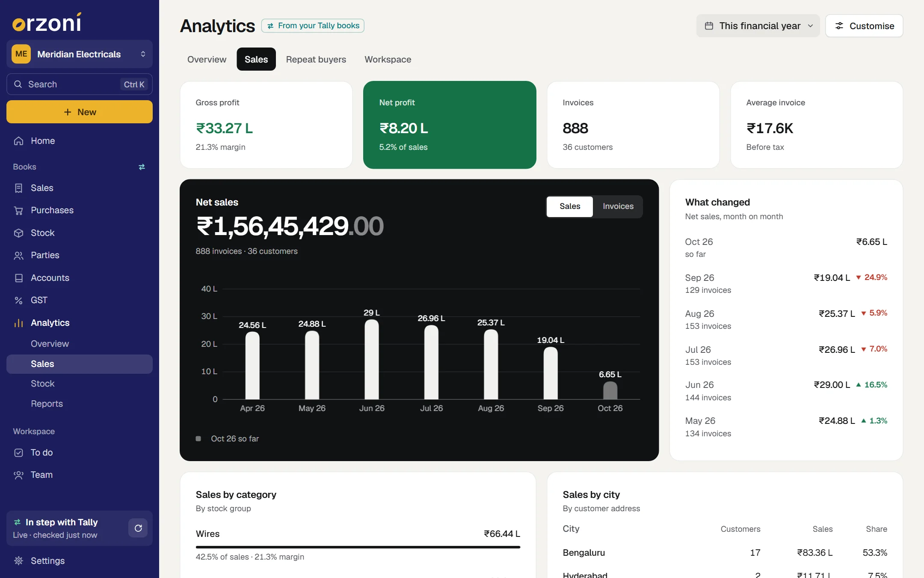Expand the Meridian Electricals company switcher
The width and height of the screenshot is (924, 578).
pyautogui.click(x=80, y=54)
